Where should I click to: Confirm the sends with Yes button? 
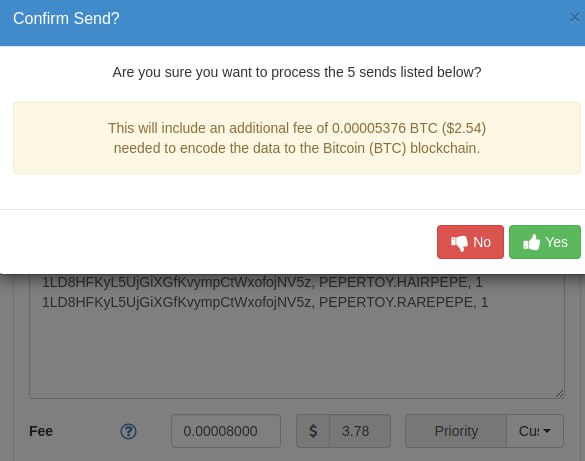click(x=545, y=242)
